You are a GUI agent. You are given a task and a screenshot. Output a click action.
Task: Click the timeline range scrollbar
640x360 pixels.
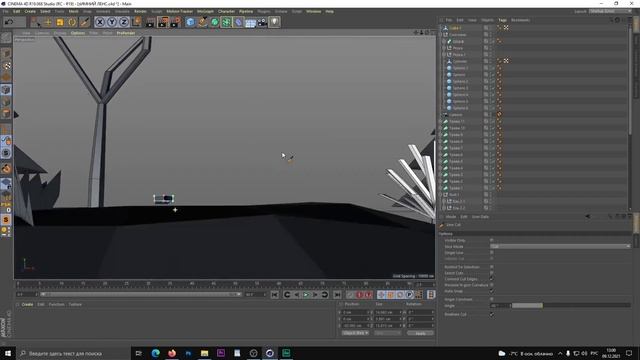[x=141, y=294]
